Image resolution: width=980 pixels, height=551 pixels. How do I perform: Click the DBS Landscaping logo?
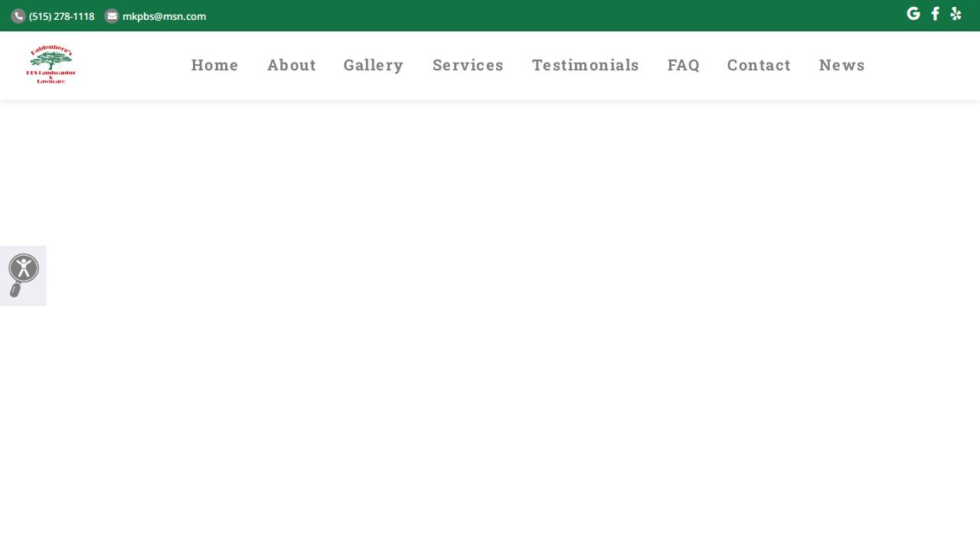point(51,64)
